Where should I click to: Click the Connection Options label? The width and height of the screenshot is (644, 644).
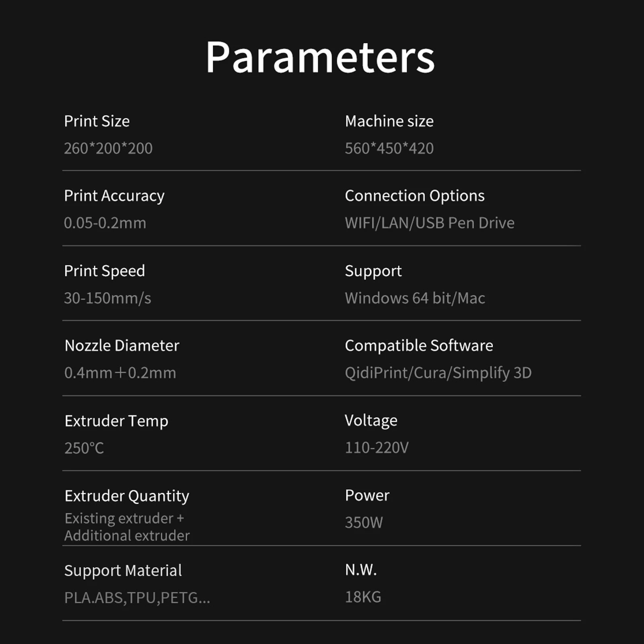[x=414, y=196]
